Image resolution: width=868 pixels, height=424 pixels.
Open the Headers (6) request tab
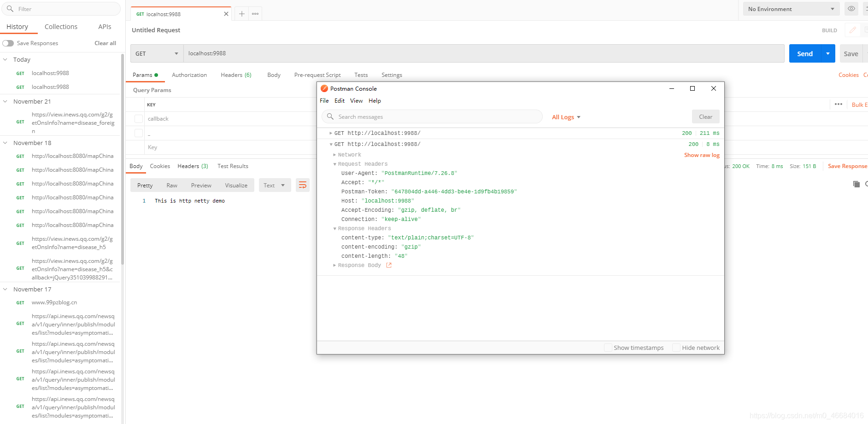point(236,75)
